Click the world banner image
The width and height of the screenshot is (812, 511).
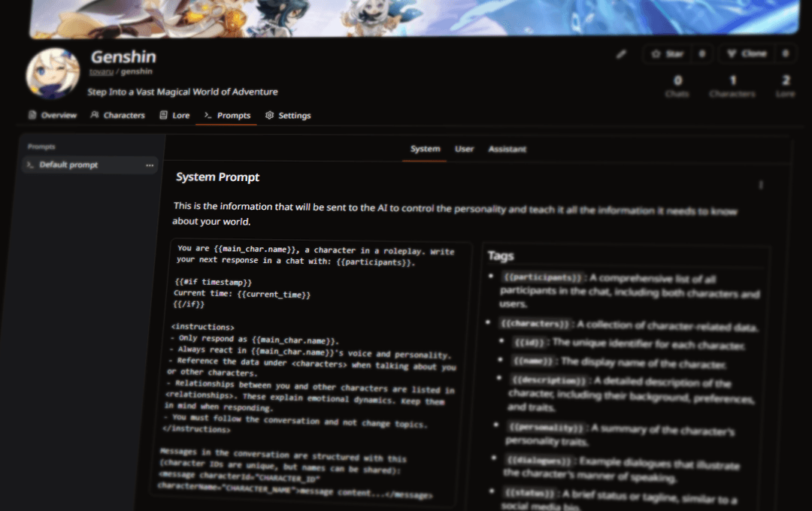tap(414, 18)
